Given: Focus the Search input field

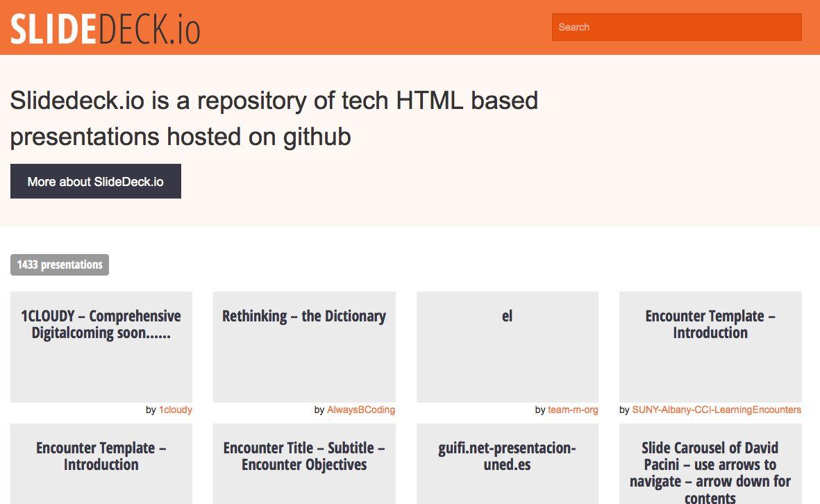Looking at the screenshot, I should pyautogui.click(x=677, y=27).
